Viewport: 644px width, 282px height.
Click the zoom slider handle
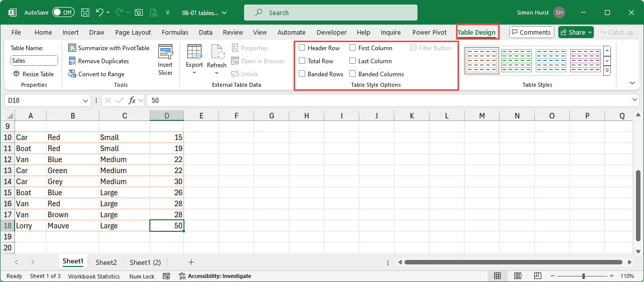click(x=583, y=276)
